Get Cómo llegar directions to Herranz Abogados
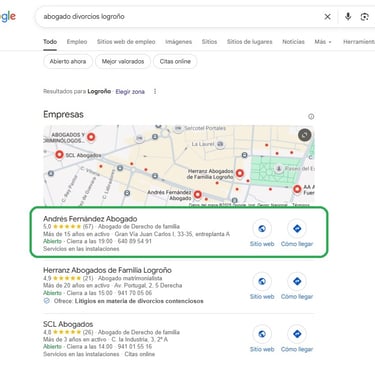Screen dimensions: 375x366 297,286
